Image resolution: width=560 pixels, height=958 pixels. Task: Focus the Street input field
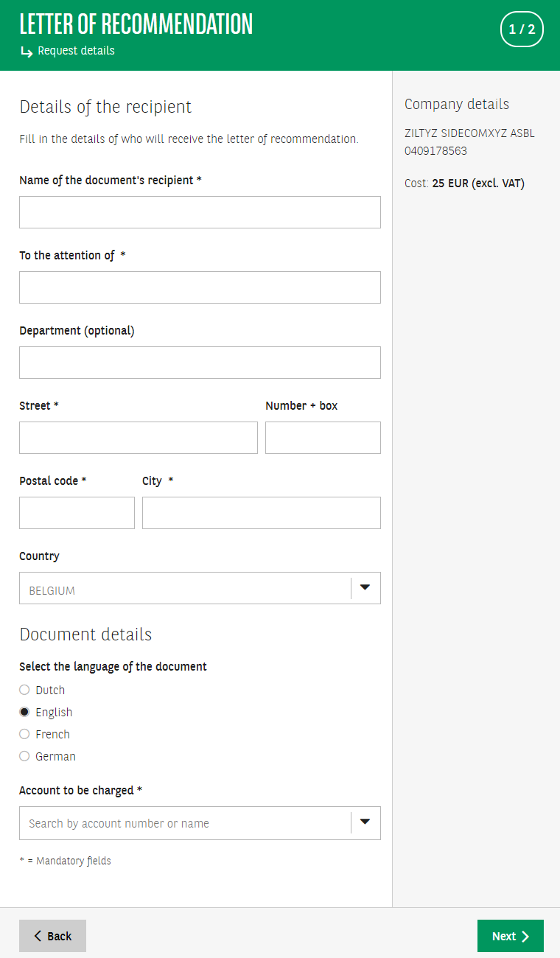tap(139, 438)
